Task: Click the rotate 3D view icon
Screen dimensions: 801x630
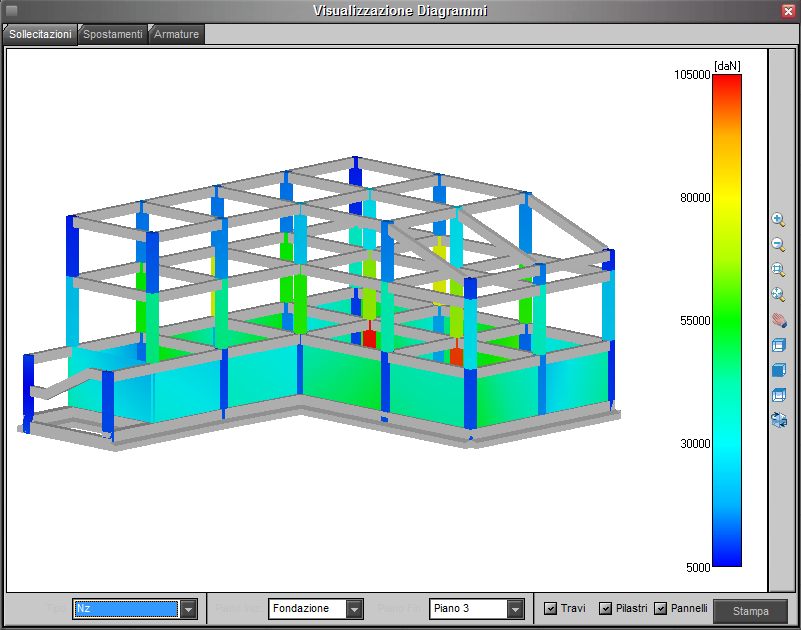Action: click(779, 420)
